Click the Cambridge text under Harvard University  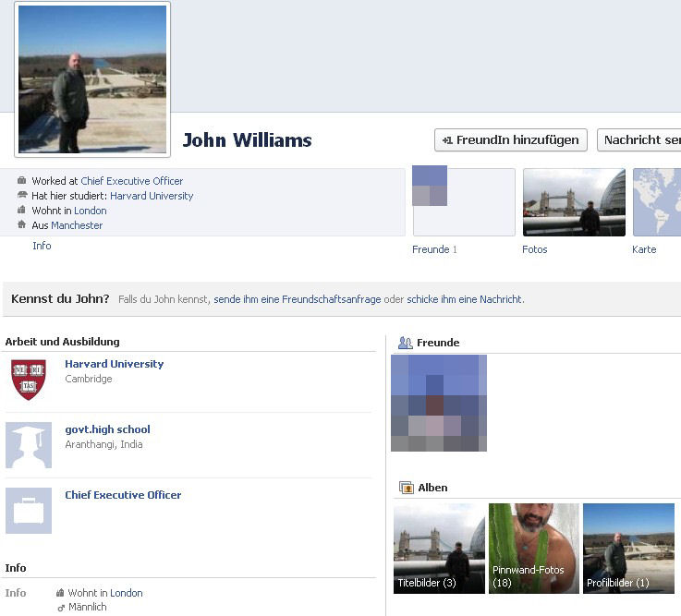(x=89, y=379)
